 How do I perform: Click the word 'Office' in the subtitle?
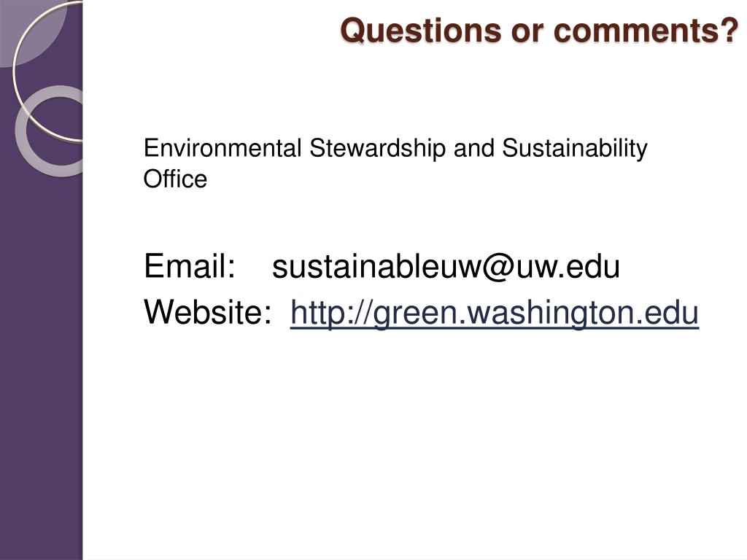pyautogui.click(x=175, y=179)
